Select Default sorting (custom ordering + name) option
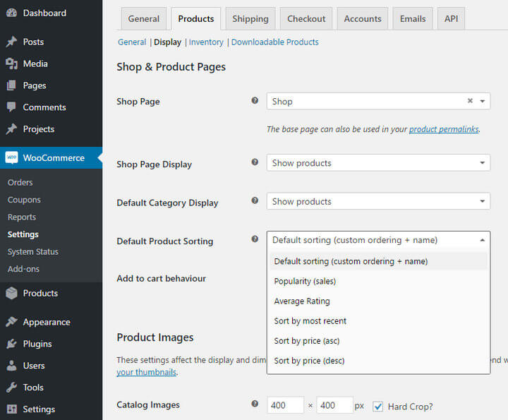 point(378,261)
